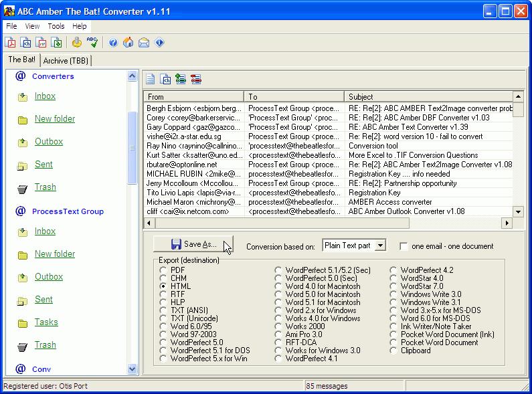Open Outbox link under ProcessText Group
This screenshot has width=532, height=394.
pos(49,277)
